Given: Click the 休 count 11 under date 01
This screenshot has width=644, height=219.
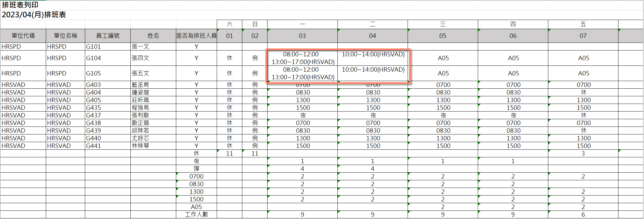Looking at the screenshot, I should click(x=229, y=154).
